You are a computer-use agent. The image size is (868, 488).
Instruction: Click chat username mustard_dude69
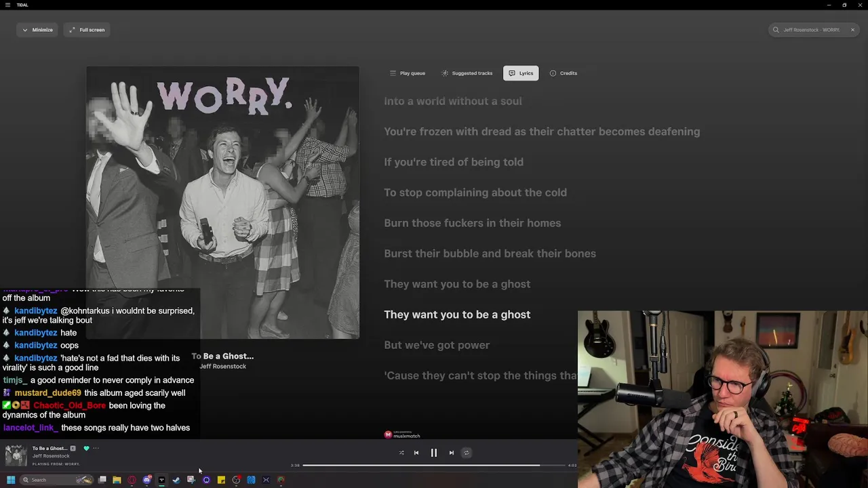47,393
